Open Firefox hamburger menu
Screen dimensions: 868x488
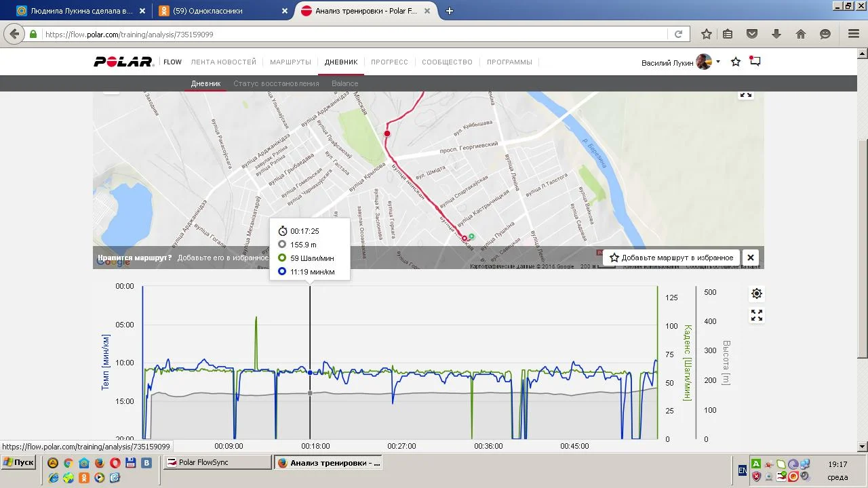[854, 34]
